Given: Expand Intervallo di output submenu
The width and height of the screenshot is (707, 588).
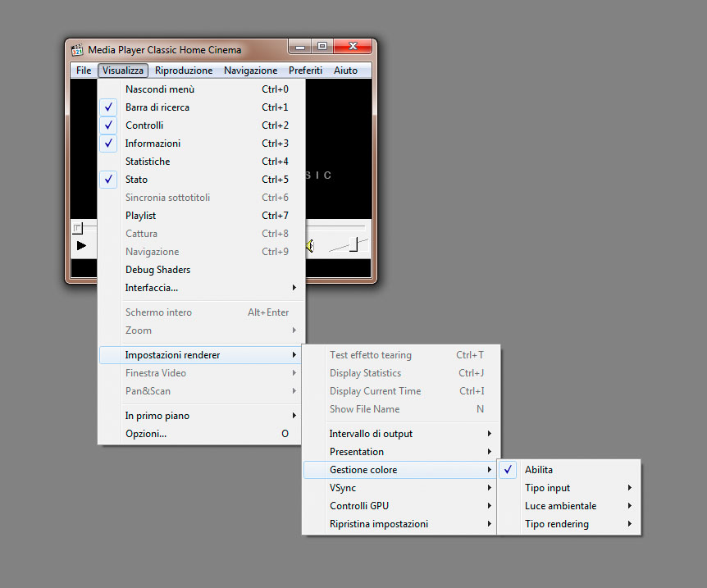Looking at the screenshot, I should [401, 434].
